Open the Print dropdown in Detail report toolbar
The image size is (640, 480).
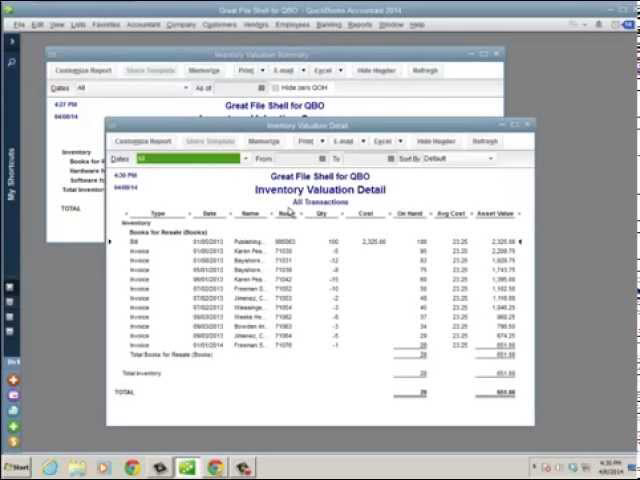pos(322,142)
